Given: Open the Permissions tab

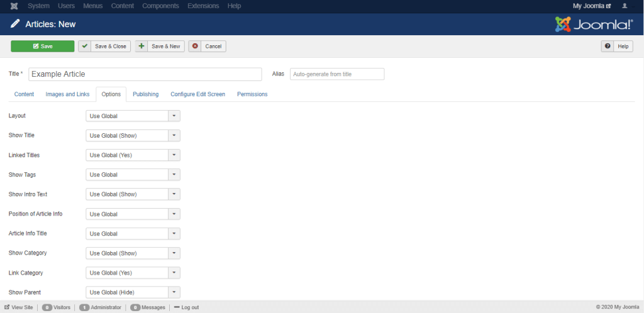Looking at the screenshot, I should (252, 94).
